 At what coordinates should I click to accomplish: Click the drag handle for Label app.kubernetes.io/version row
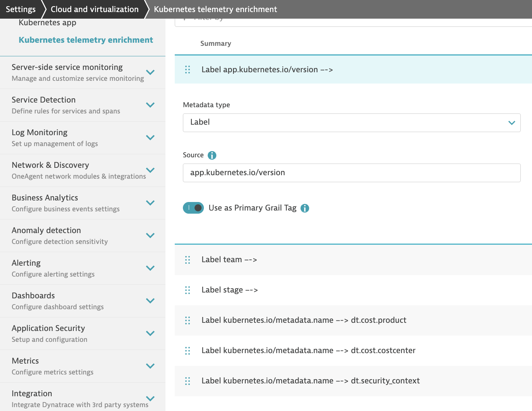(188, 70)
